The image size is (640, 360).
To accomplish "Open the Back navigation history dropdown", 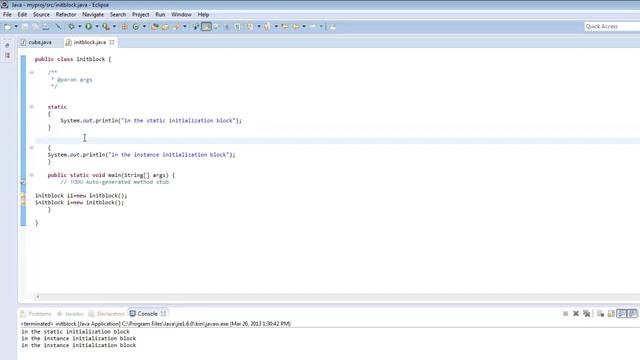I will (304, 27).
